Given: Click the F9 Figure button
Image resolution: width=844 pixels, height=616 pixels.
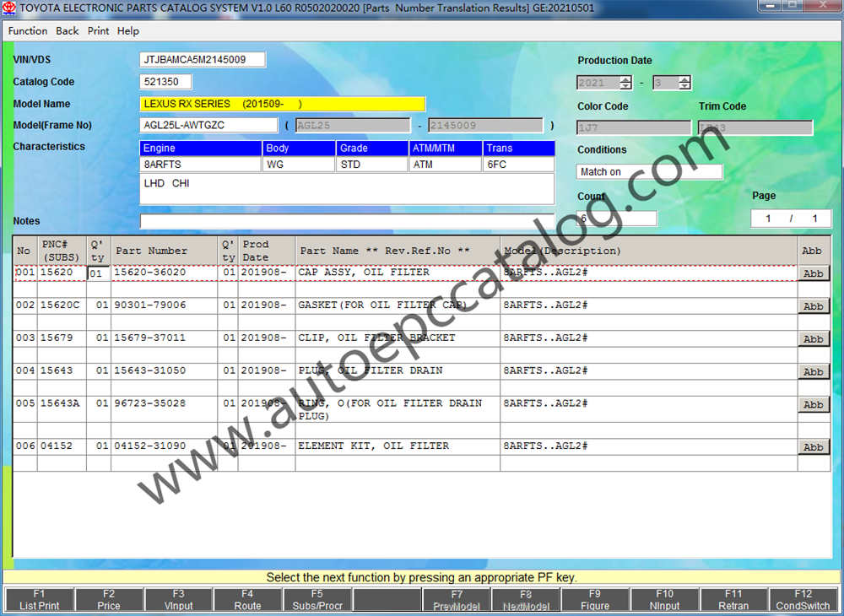Looking at the screenshot, I should point(595,599).
